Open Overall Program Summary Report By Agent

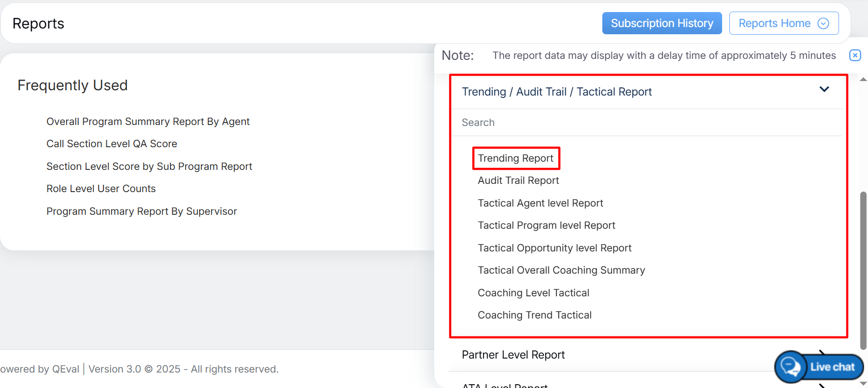(148, 122)
